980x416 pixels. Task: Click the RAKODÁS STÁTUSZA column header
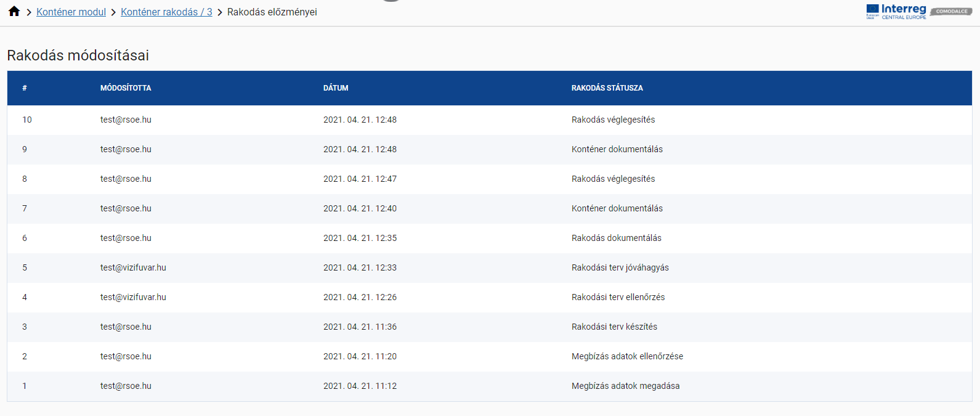[x=607, y=88]
